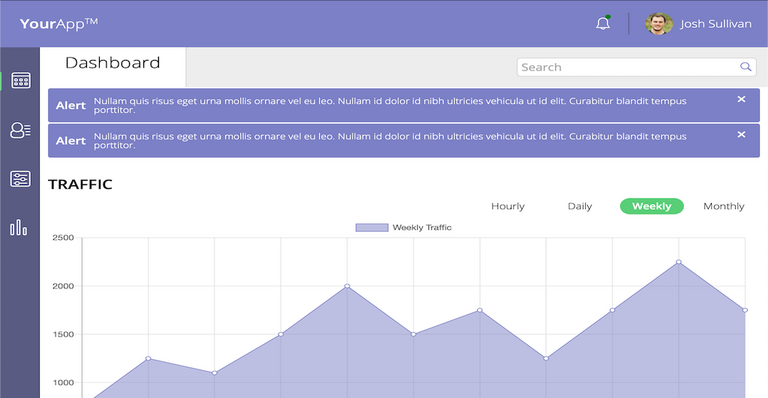This screenshot has width=768, height=398.
Task: Open the dashboard icon in sidebar
Action: [x=21, y=80]
